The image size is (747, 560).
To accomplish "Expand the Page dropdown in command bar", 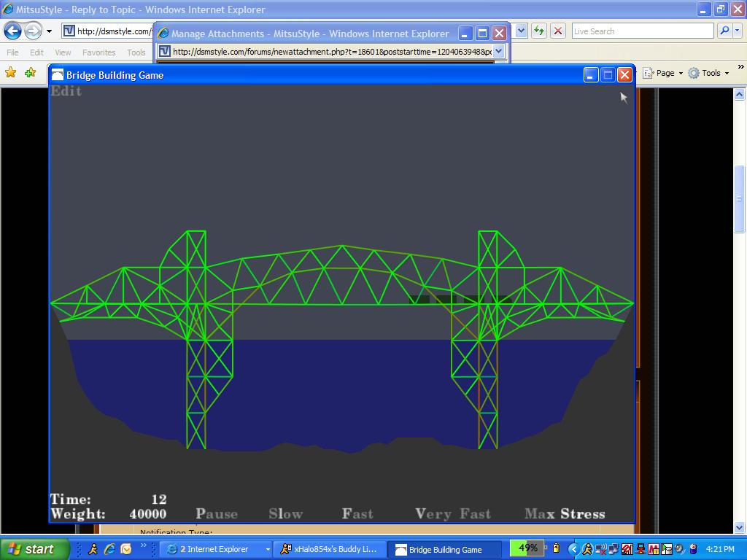I will (665, 73).
